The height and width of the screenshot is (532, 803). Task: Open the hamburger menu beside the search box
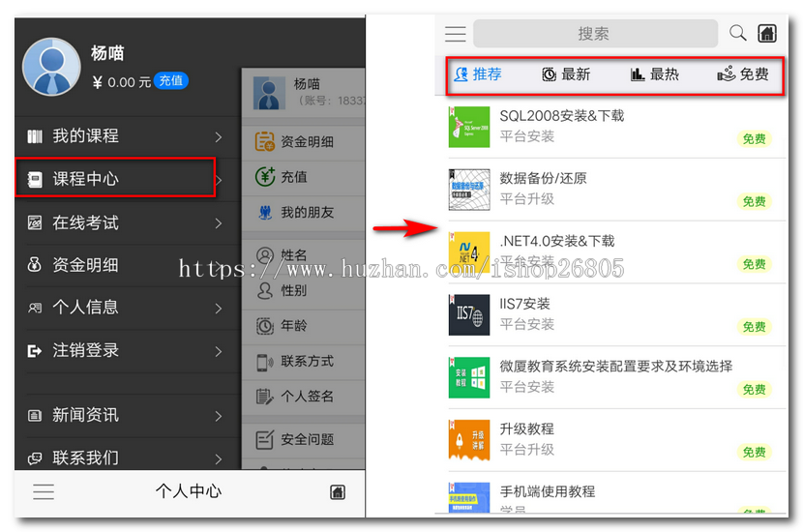pyautogui.click(x=455, y=34)
